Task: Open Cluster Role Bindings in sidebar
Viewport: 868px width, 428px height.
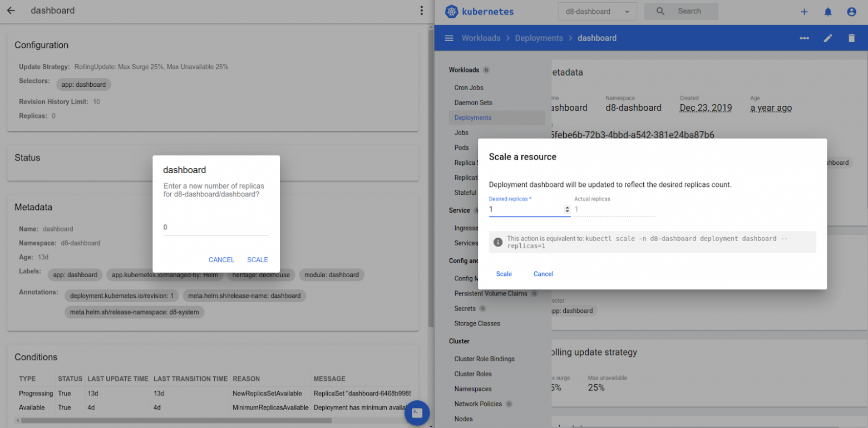Action: pyautogui.click(x=484, y=359)
